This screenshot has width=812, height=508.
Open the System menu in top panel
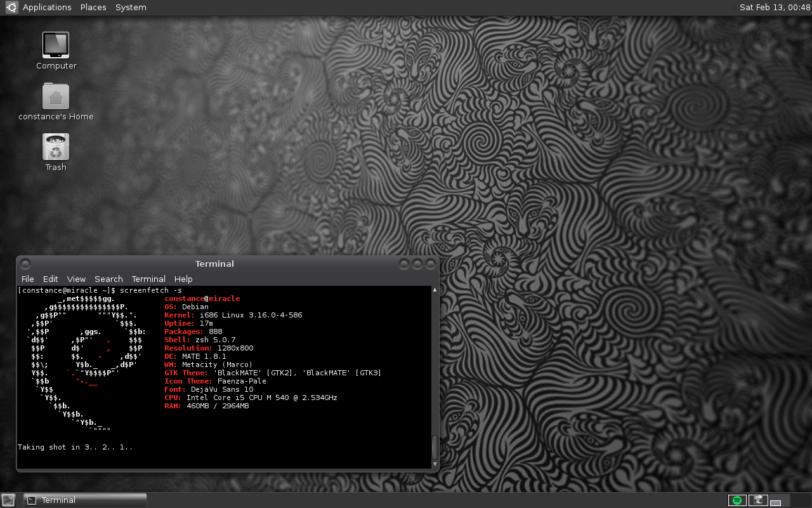(x=131, y=8)
